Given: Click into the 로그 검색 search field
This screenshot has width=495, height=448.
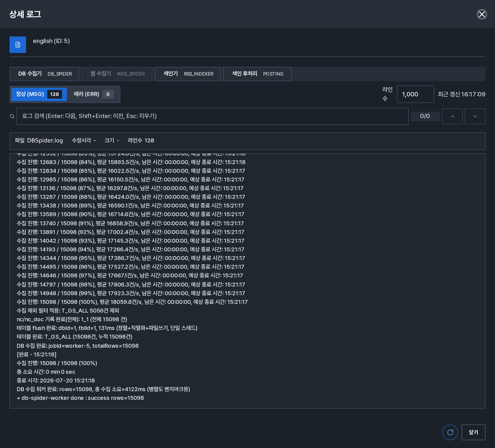Looking at the screenshot, I should 212,116.
